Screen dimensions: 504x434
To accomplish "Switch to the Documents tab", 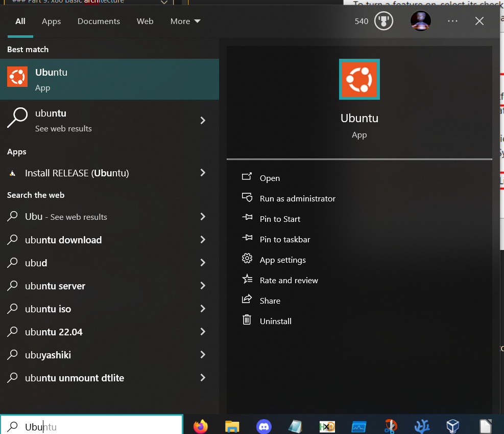I will [x=99, y=21].
